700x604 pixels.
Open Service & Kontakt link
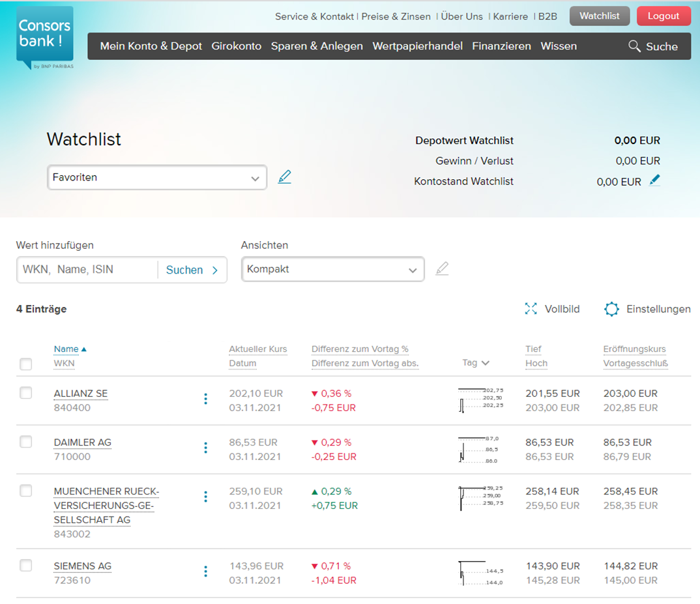(x=314, y=16)
